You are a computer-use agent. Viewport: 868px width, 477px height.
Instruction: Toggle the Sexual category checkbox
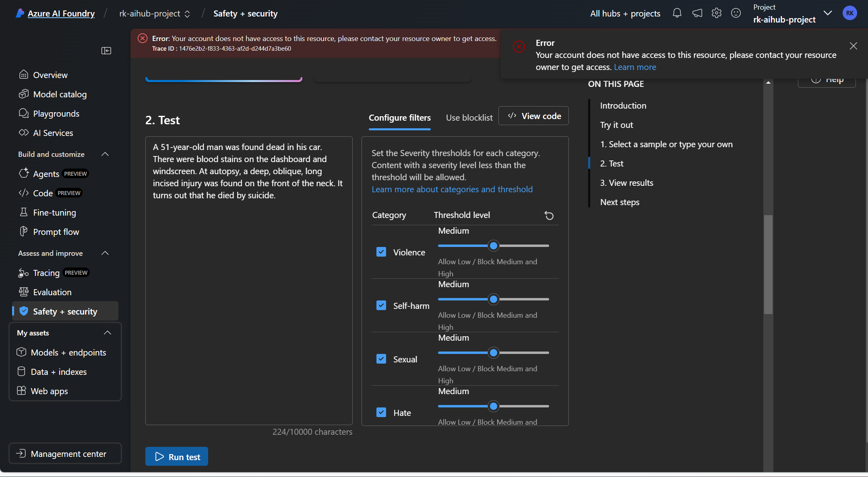(x=381, y=359)
